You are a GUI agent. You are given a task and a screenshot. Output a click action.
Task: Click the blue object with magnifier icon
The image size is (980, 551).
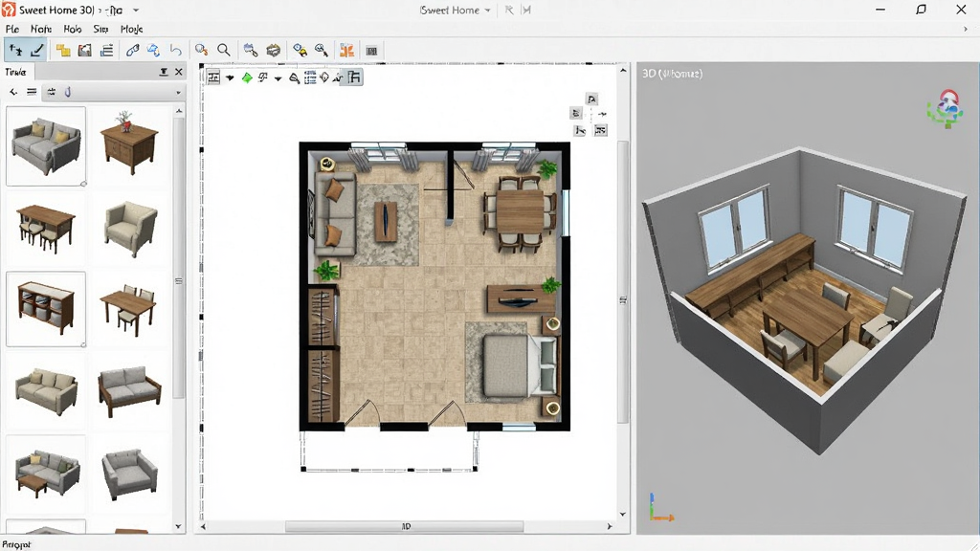click(251, 51)
